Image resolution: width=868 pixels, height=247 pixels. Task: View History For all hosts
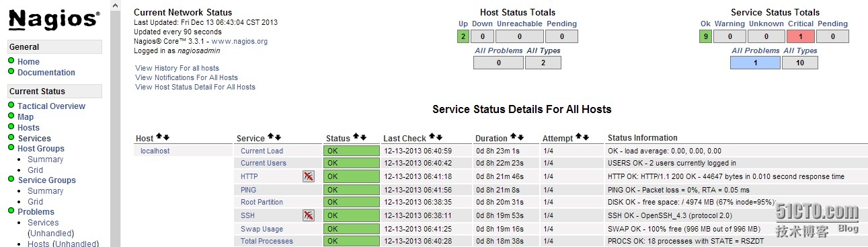177,68
